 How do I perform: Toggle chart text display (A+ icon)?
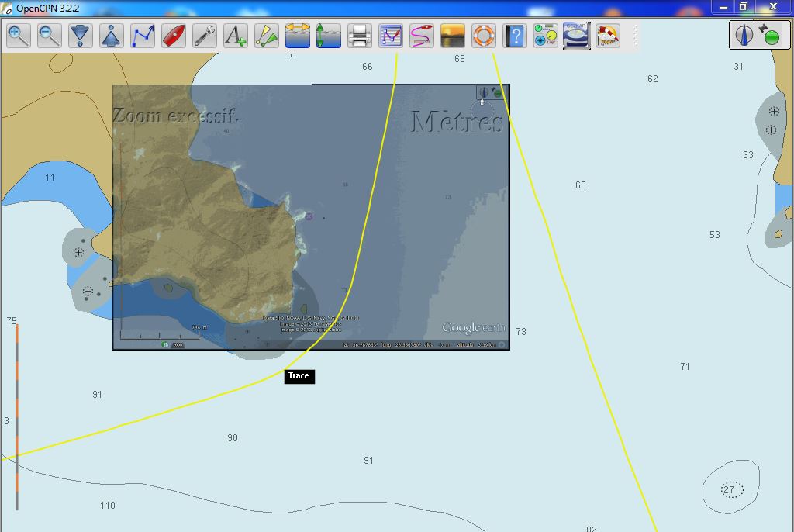point(236,36)
